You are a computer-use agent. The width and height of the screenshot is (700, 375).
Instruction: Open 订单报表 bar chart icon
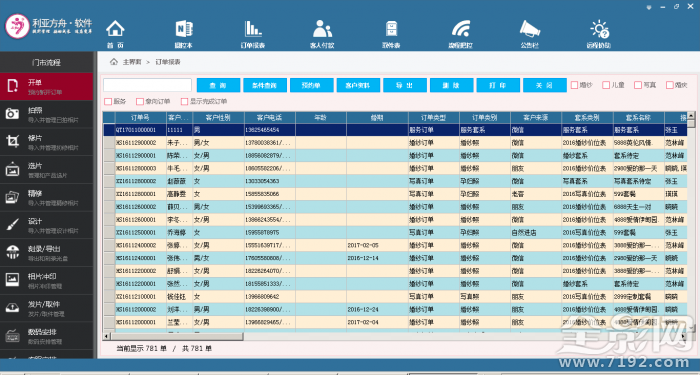pos(253,29)
